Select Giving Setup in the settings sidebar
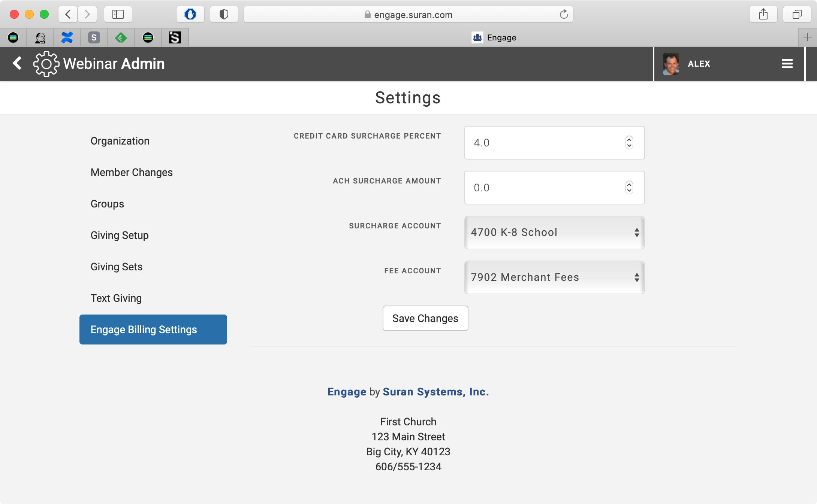Viewport: 817px width, 504px height. (120, 235)
